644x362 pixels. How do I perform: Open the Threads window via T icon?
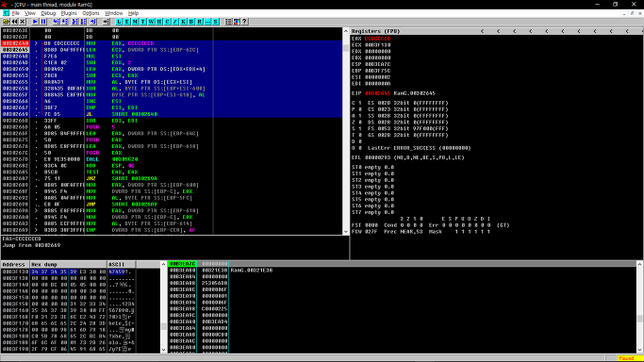coord(143,22)
